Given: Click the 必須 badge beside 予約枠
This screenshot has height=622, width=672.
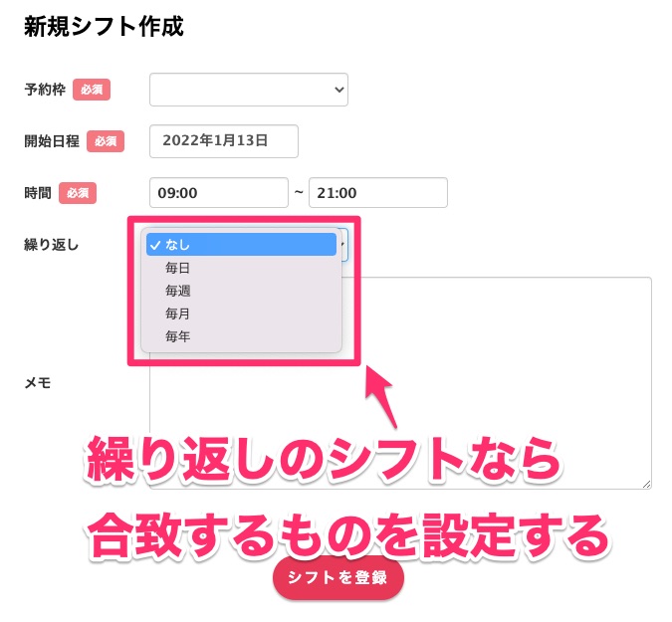Looking at the screenshot, I should (92, 90).
